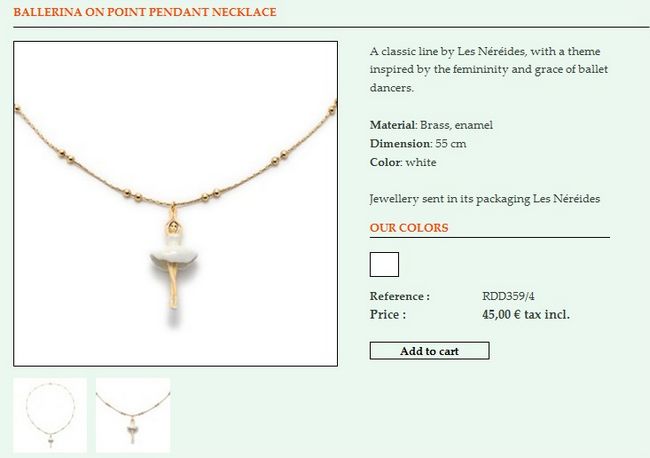Click the Ballerina On Point Pendant Necklace title
This screenshot has width=650, height=458.
pyautogui.click(x=145, y=12)
